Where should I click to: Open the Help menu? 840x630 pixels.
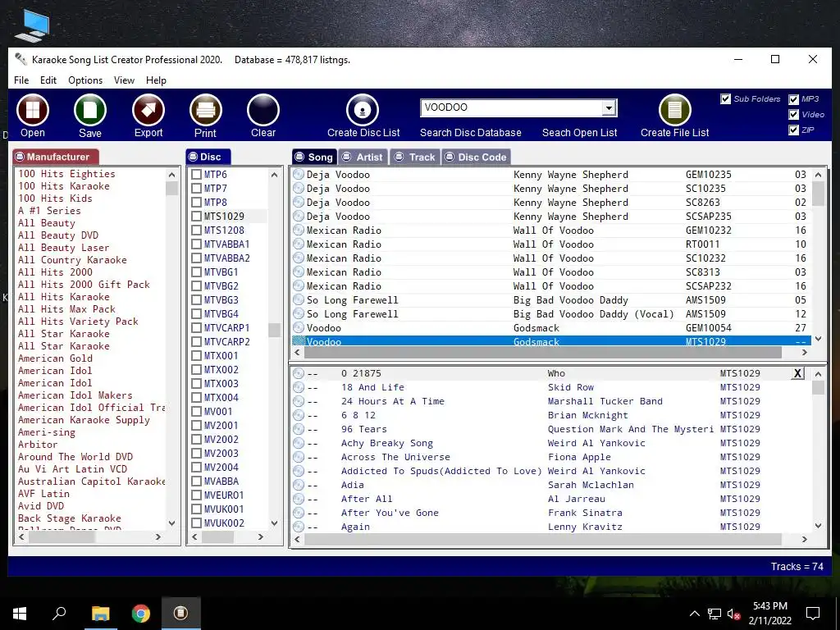click(x=156, y=80)
